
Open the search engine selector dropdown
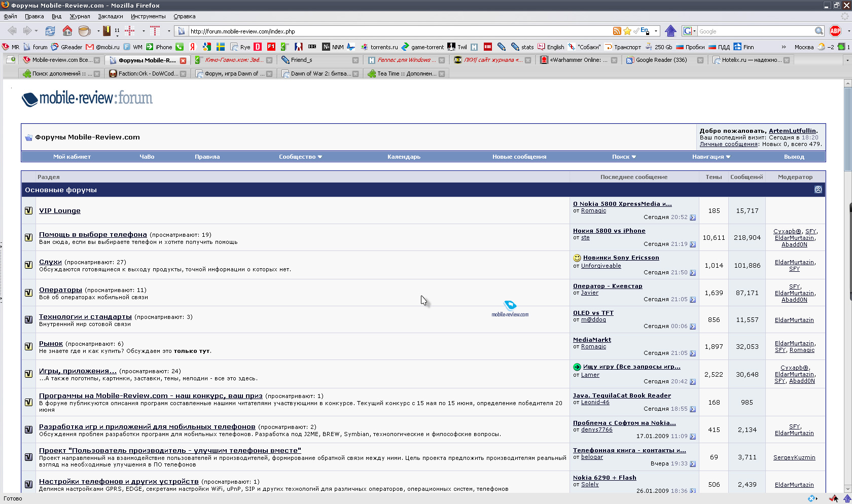pos(689,31)
